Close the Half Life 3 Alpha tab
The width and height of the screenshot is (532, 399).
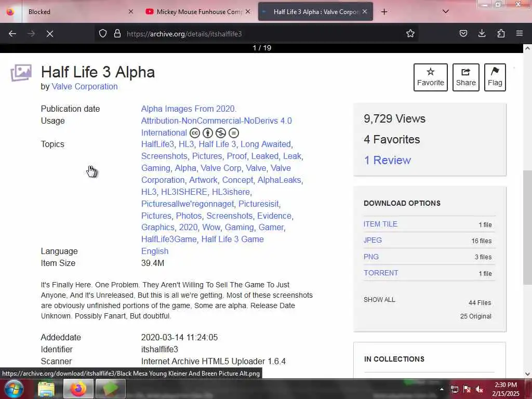365,12
